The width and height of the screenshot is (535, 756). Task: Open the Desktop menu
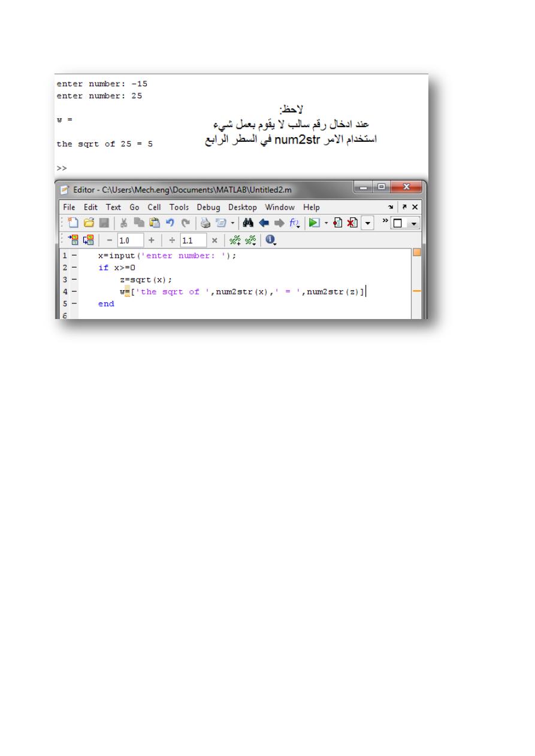pyautogui.click(x=243, y=207)
